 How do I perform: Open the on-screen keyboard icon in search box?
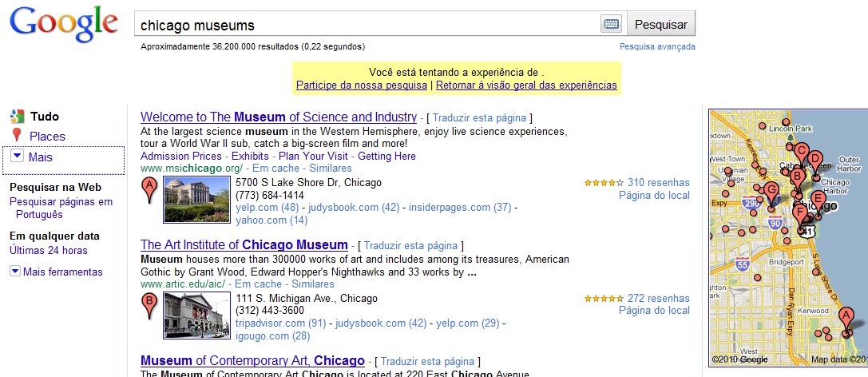click(611, 24)
